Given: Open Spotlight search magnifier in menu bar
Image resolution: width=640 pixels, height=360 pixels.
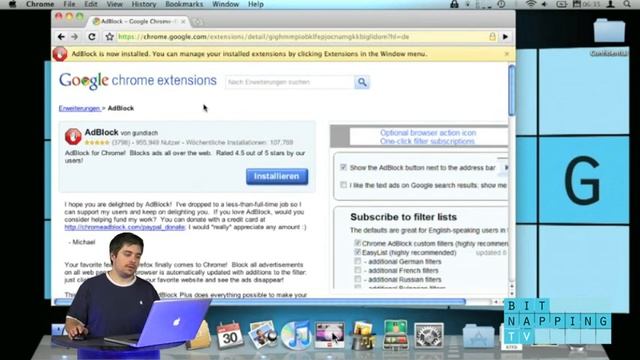Looking at the screenshot, I should pyautogui.click(x=627, y=4).
